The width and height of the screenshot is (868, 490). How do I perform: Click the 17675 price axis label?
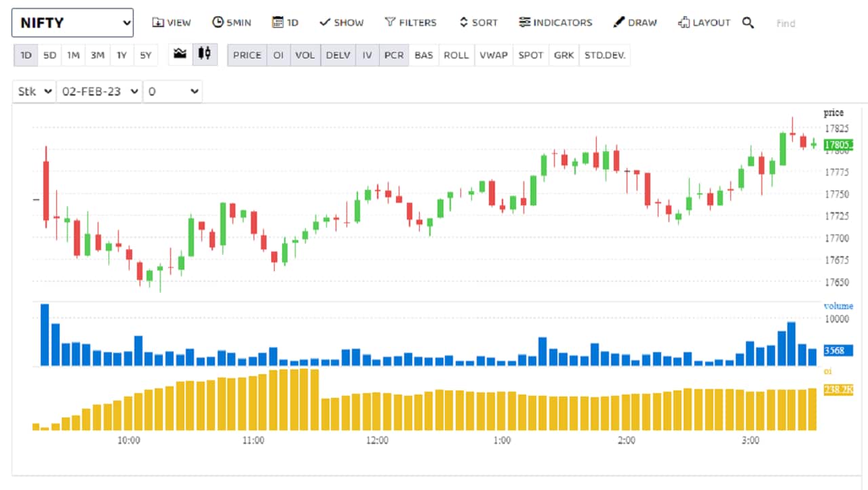click(x=836, y=260)
